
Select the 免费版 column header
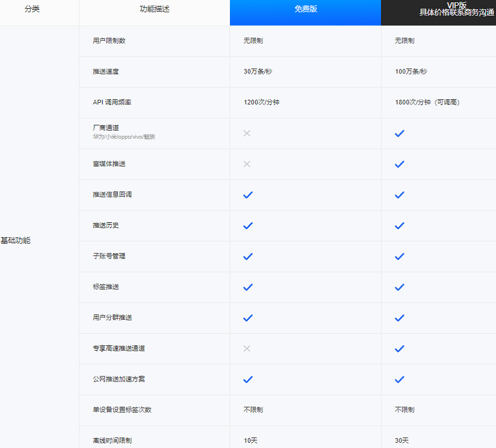[x=306, y=13]
